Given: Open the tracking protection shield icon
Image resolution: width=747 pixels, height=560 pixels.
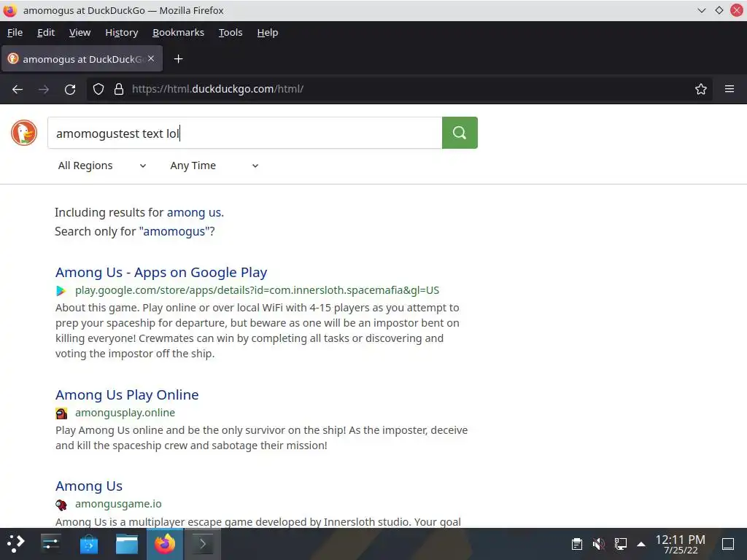Looking at the screenshot, I should [x=98, y=89].
